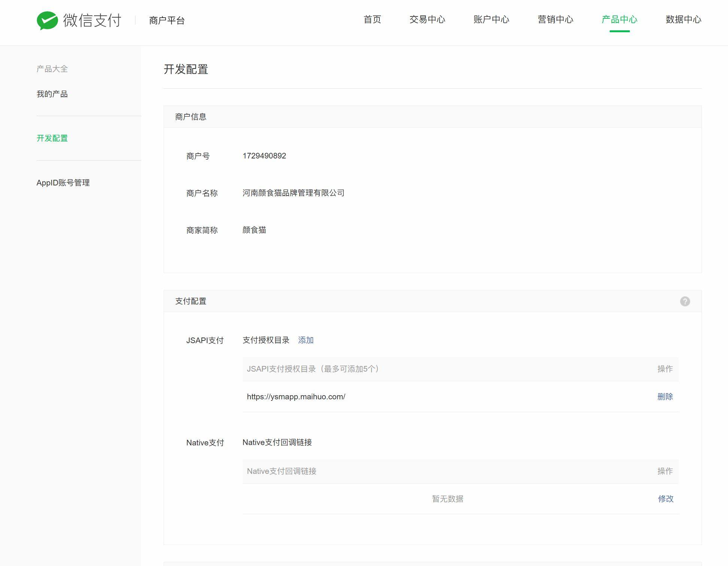728x566 pixels.
Task: Click 修改 for Native支付回调链接
Action: [665, 499]
